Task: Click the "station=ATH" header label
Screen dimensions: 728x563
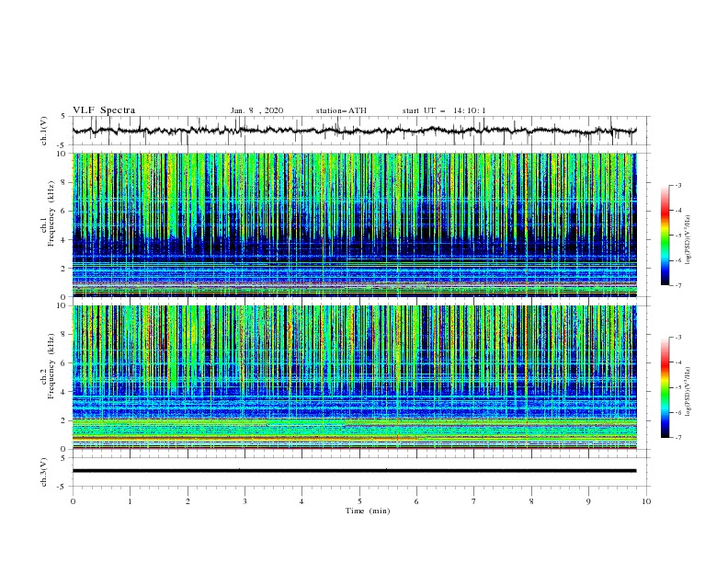Action: (x=341, y=110)
